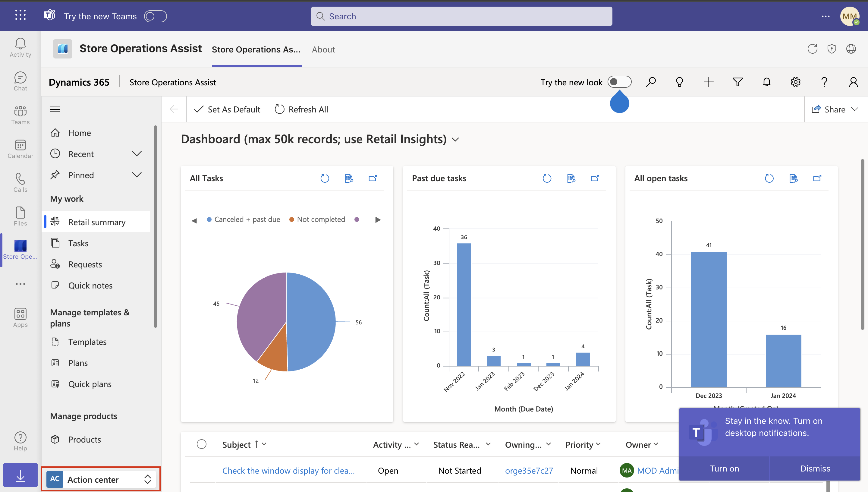Advance the All Tasks legend right arrow
The height and width of the screenshot is (492, 868).
(378, 220)
